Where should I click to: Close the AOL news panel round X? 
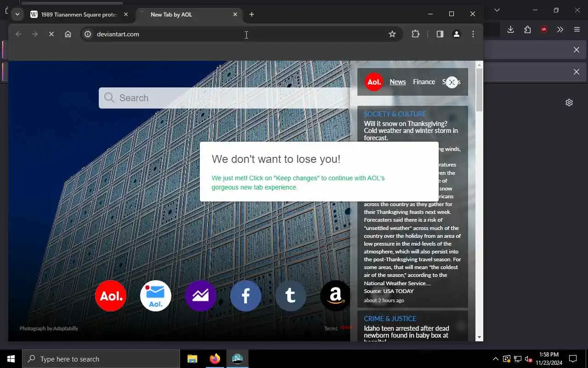pyautogui.click(x=452, y=82)
